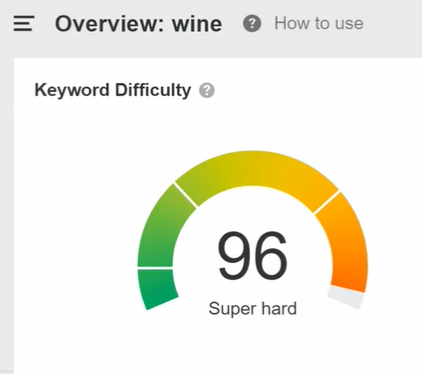Viewport: 422px width, 374px height.
Task: Click the Super hard label
Action: [x=253, y=308]
